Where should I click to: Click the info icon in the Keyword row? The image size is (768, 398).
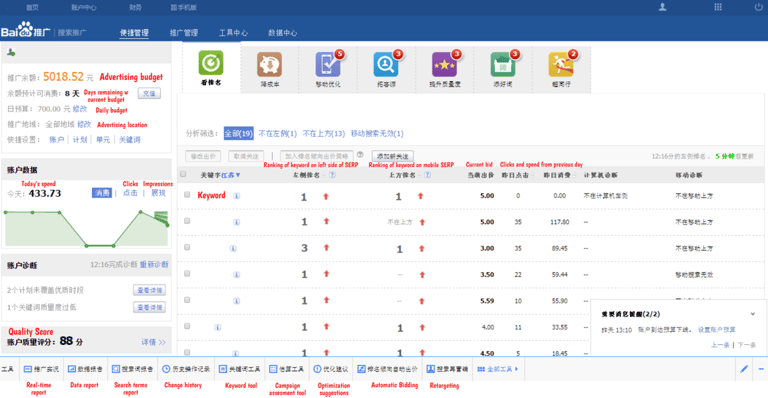[x=237, y=196]
